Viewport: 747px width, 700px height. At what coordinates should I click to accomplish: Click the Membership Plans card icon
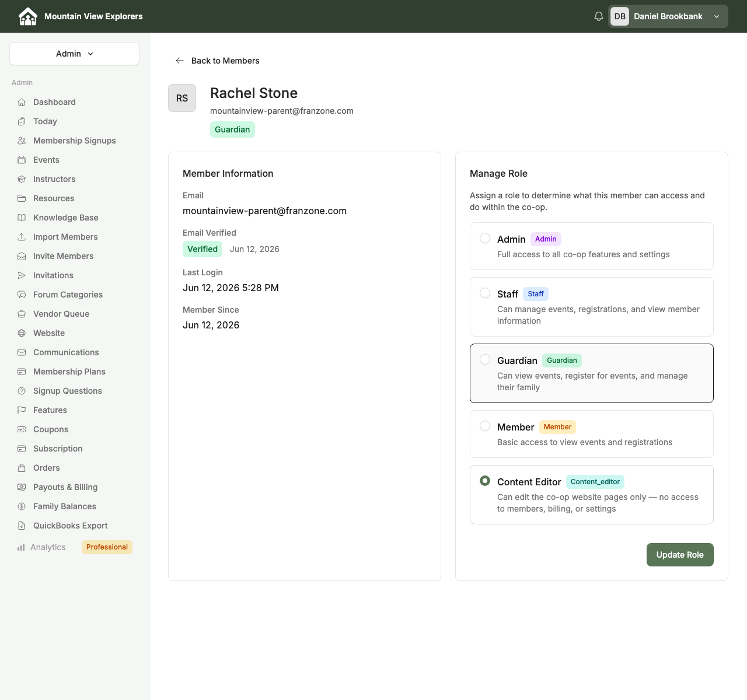click(x=22, y=372)
